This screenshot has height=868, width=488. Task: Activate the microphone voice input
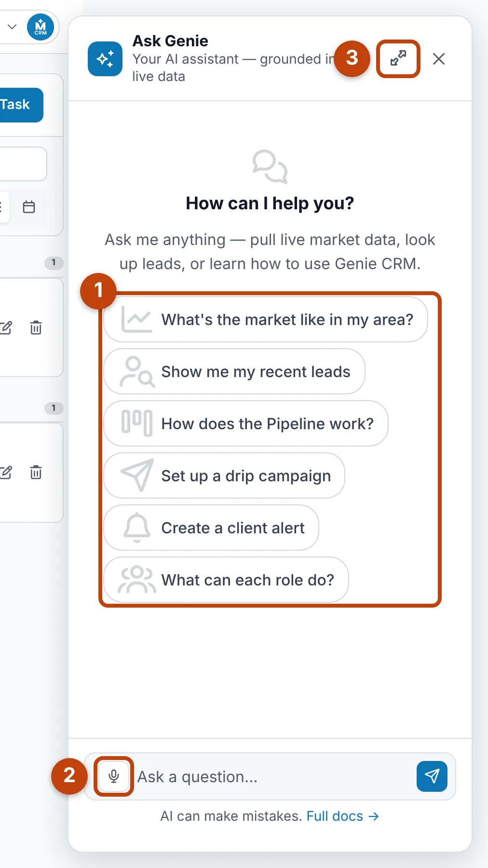(x=114, y=776)
